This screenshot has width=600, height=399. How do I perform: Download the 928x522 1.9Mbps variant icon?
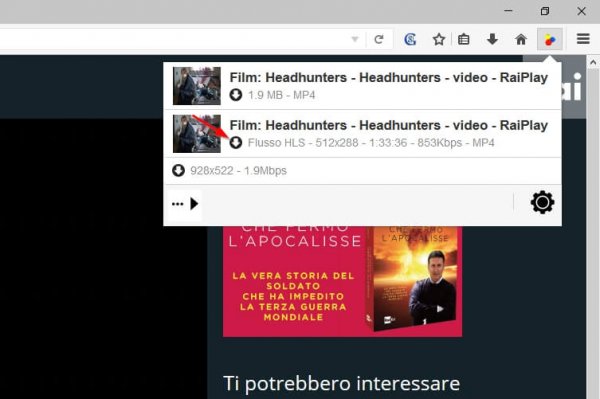point(178,171)
